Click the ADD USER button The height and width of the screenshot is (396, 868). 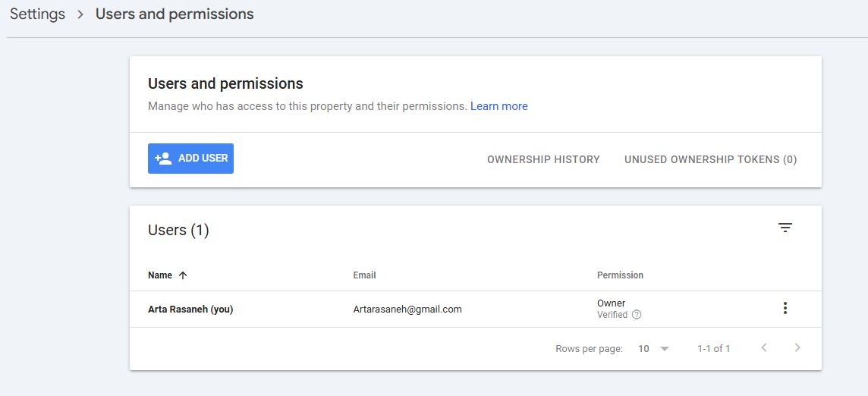click(x=190, y=159)
